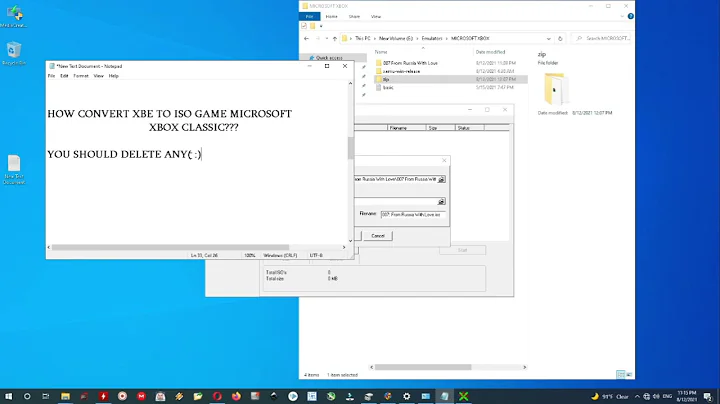The image size is (720, 404).
Task: Open green X app on taskbar
Action: tap(463, 396)
